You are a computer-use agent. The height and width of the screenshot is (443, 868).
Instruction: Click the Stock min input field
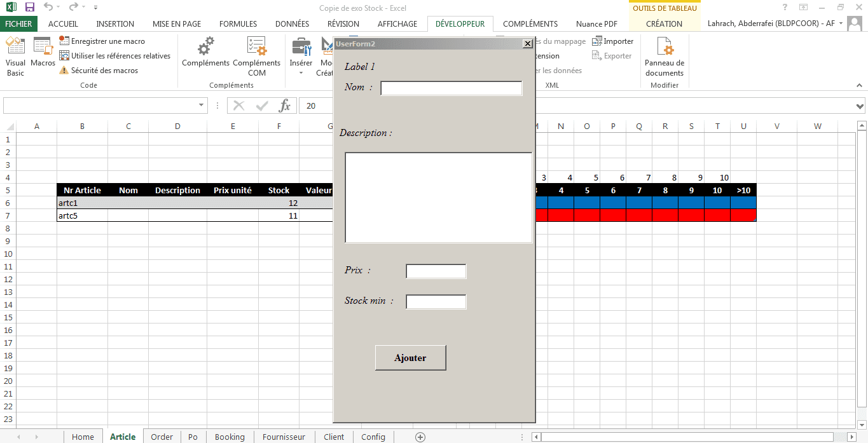(x=436, y=301)
